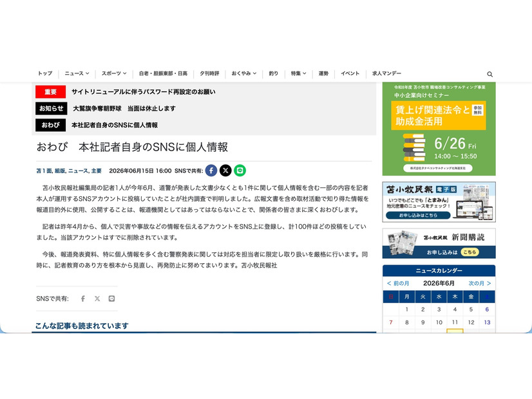Open the 賃上げ関連法令 seminar banner
Image resolution: width=532 pixels, height=399 pixels.
tap(439, 129)
